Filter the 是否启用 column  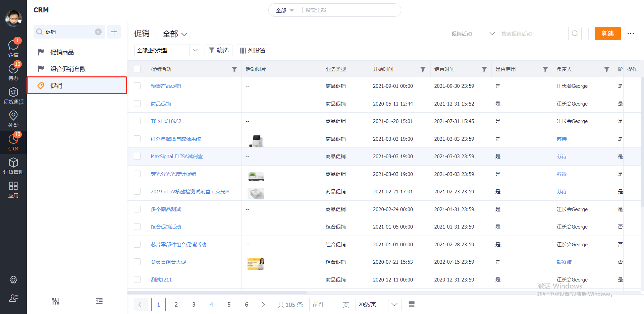pyautogui.click(x=545, y=69)
